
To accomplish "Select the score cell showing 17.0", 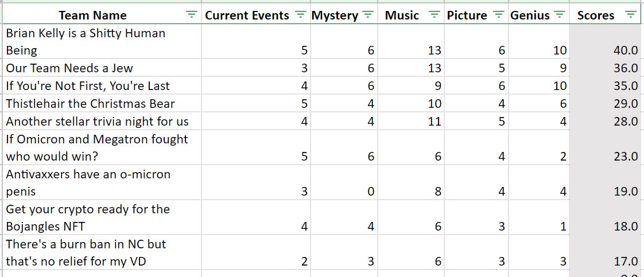I will [x=606, y=252].
